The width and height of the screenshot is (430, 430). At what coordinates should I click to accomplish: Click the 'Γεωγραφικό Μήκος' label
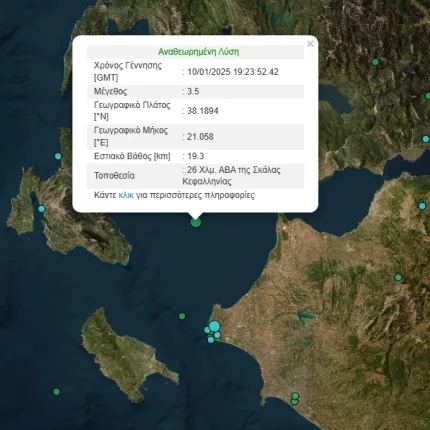(131, 136)
